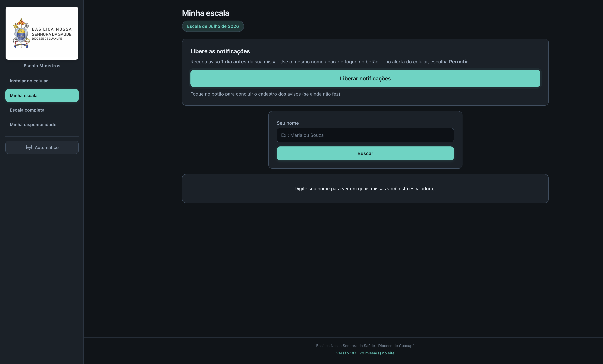Click the Basílica Nossa Senhora da Saúde logo
The width and height of the screenshot is (603, 364).
[42, 33]
